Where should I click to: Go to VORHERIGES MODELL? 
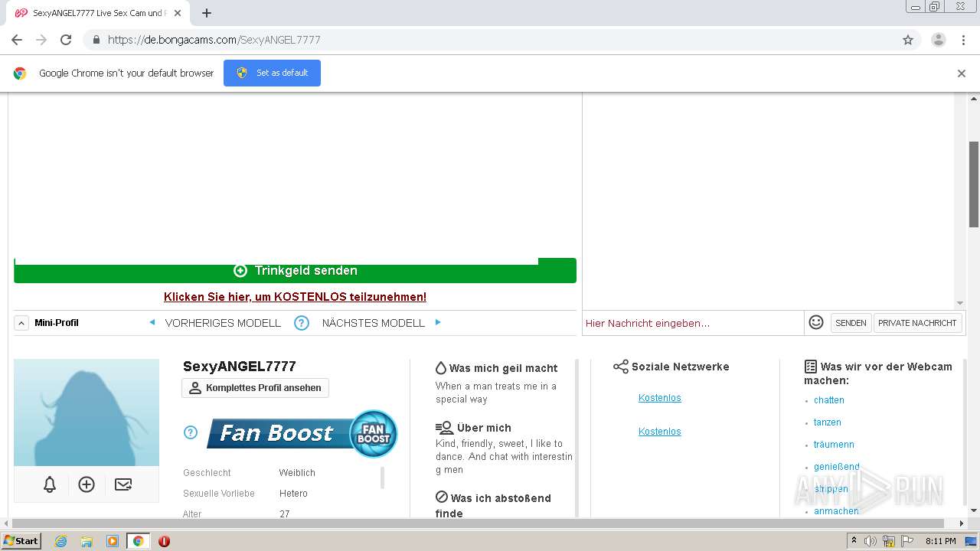pos(223,323)
